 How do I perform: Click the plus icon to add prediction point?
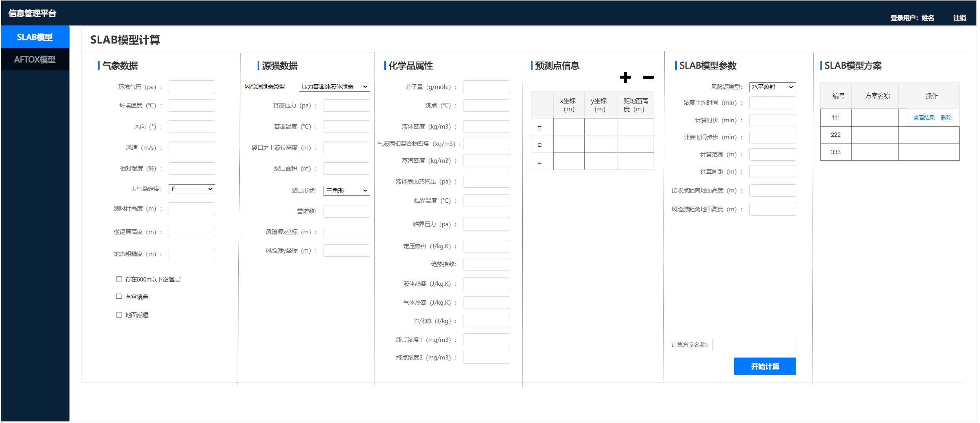pyautogui.click(x=625, y=77)
